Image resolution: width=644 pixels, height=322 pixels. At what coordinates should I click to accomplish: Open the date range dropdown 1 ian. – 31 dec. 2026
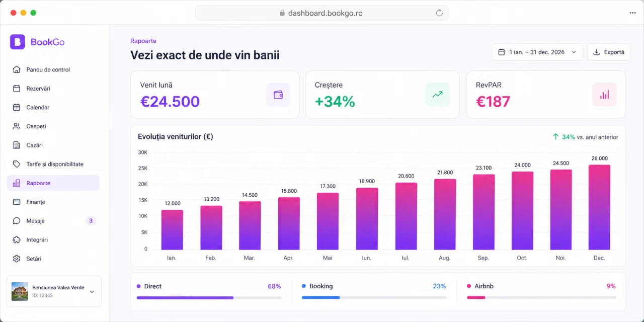click(537, 52)
